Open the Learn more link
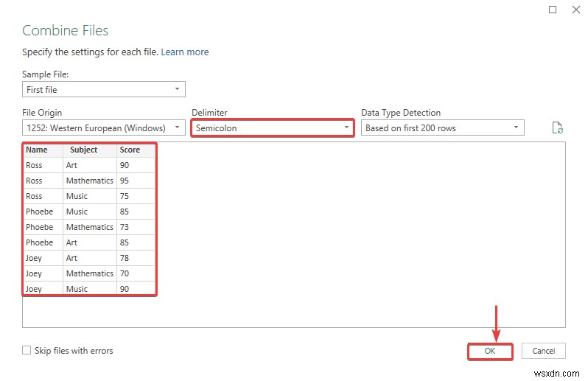Image resolution: width=588 pixels, height=381 pixels. pyautogui.click(x=185, y=52)
